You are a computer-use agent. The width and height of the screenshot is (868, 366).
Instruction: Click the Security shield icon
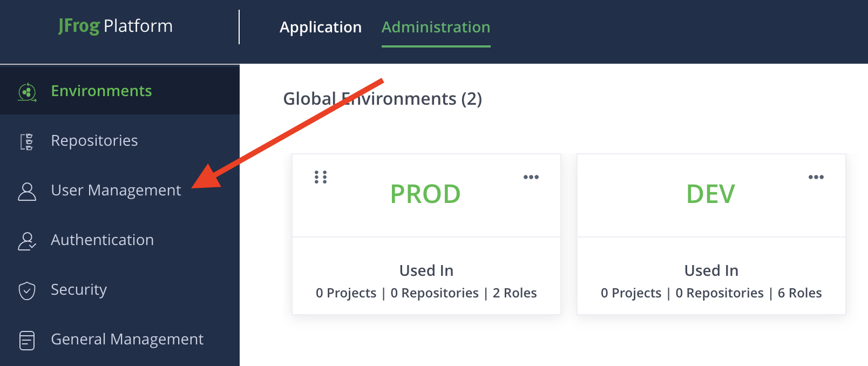click(27, 290)
